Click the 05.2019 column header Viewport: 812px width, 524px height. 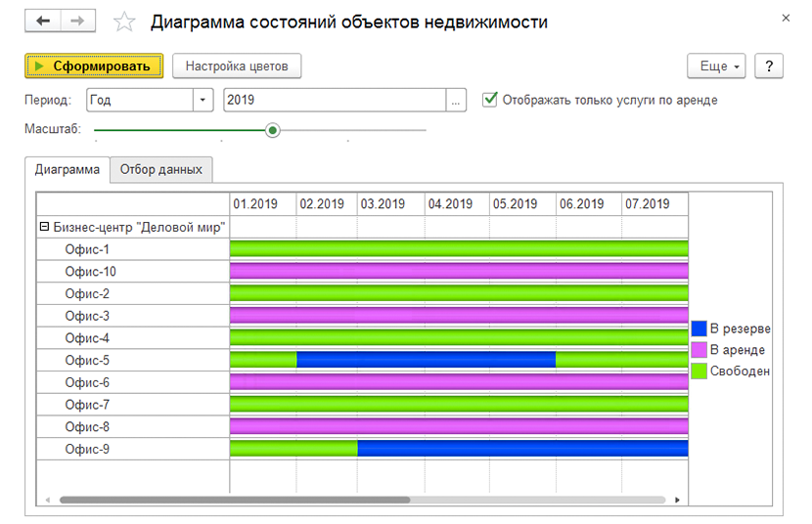[x=523, y=203]
